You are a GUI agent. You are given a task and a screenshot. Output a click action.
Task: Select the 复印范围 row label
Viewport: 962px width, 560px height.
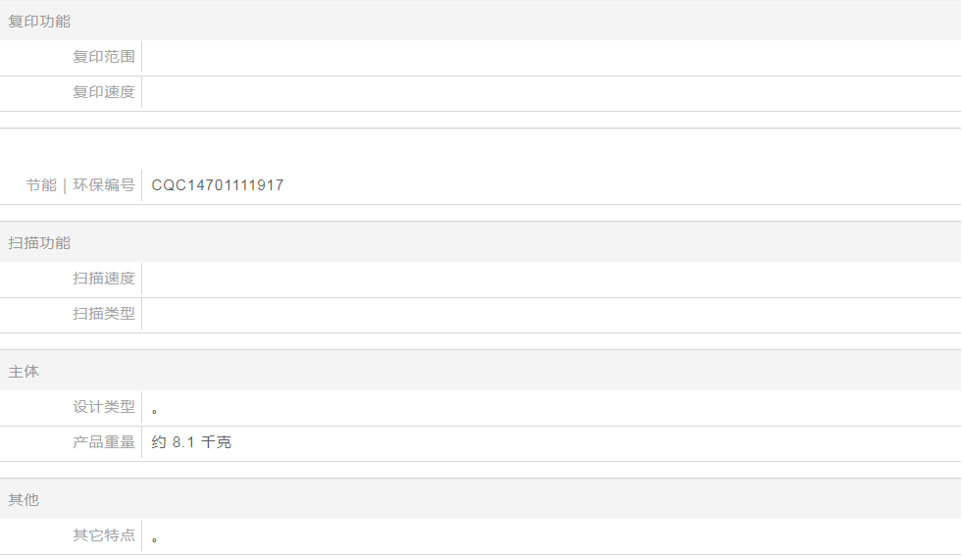tap(103, 57)
